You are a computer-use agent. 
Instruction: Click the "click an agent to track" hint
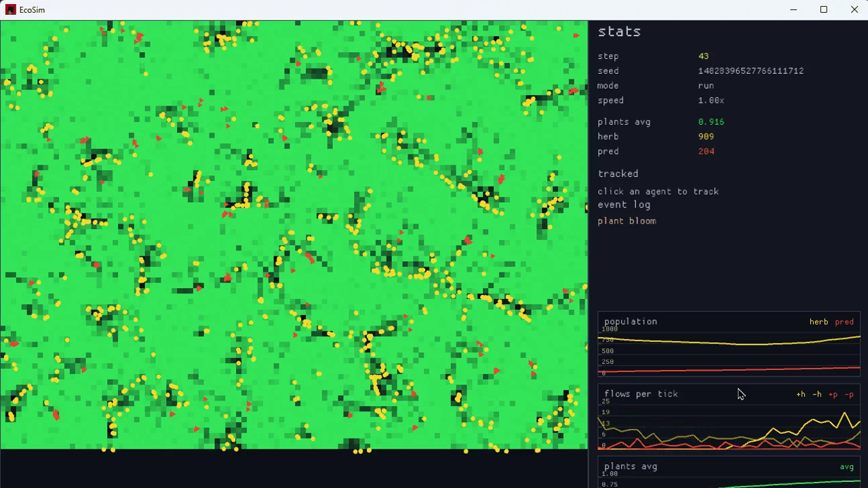tap(658, 192)
